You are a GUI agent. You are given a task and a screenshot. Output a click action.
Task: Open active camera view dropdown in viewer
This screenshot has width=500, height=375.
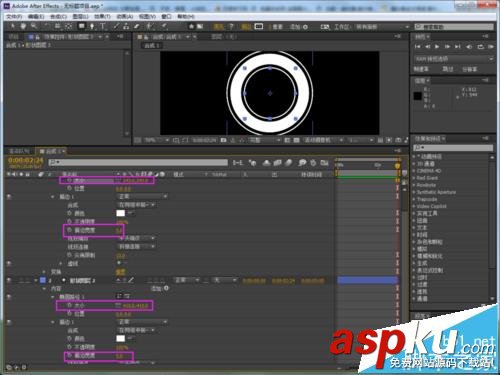click(x=323, y=140)
